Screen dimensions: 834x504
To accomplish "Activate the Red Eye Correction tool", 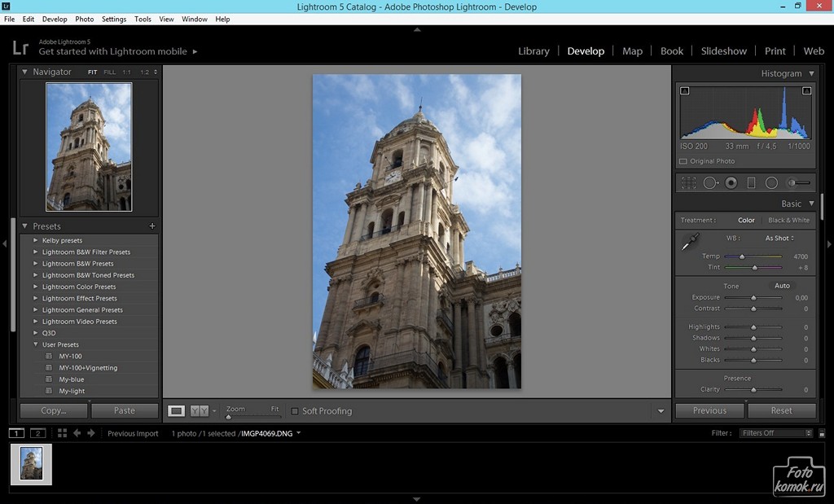I will coord(731,183).
